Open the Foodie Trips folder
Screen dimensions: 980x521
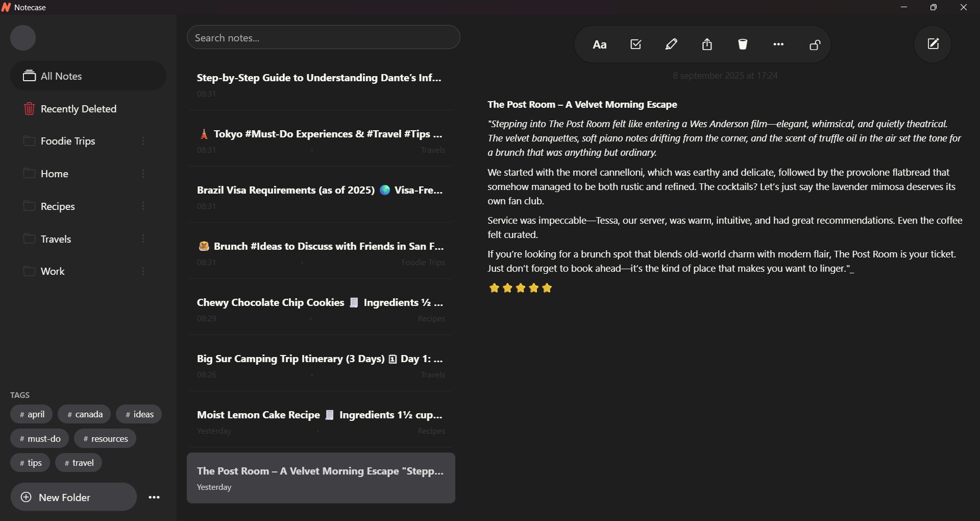88,141
